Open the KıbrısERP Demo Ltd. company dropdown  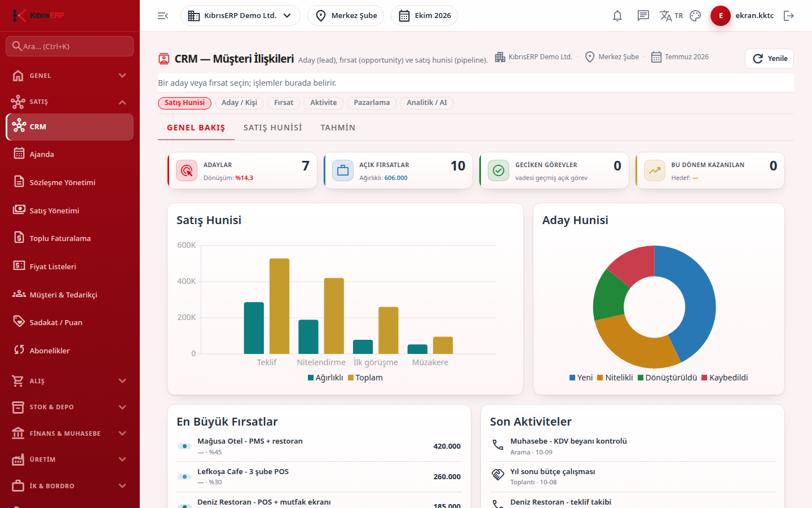click(240, 16)
